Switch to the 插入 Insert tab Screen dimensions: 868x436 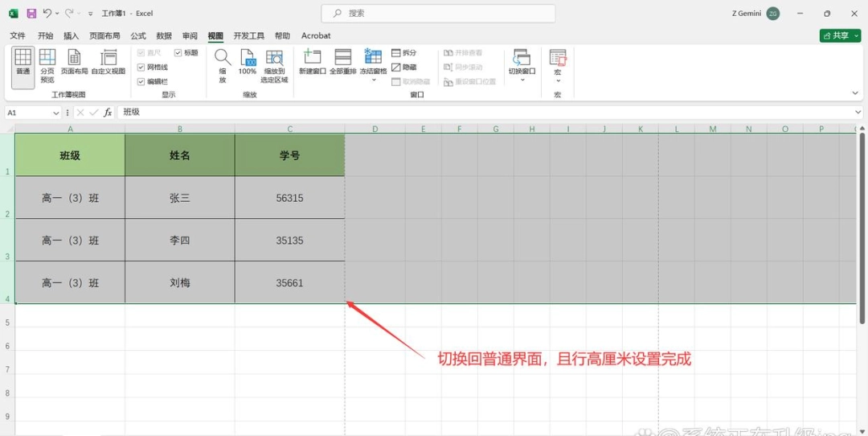point(72,35)
